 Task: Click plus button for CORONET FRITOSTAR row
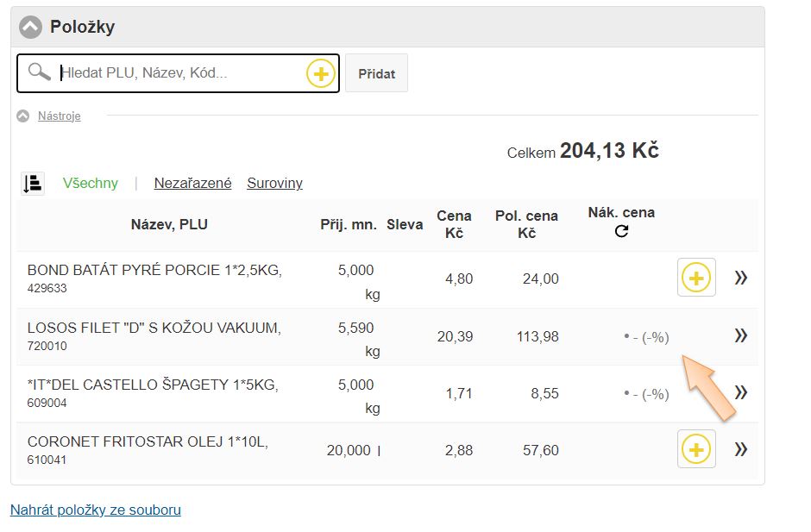point(696,449)
